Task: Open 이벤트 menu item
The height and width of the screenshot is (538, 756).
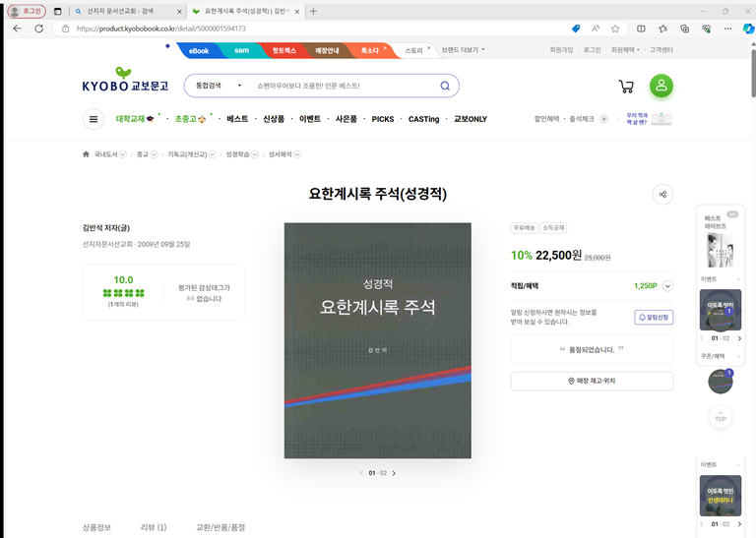Action: [x=309, y=119]
